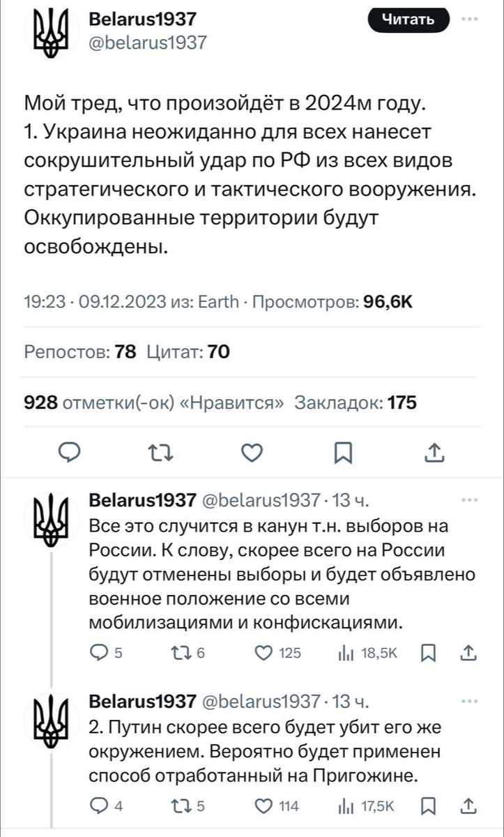Open the three-dot menu on first reply
Image resolution: width=504 pixels, height=837 pixels.
point(470,500)
